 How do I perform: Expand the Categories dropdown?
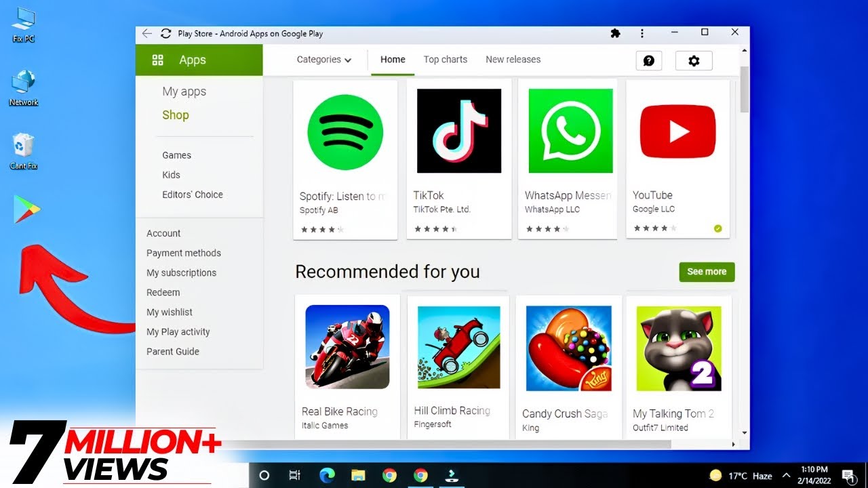(x=324, y=60)
